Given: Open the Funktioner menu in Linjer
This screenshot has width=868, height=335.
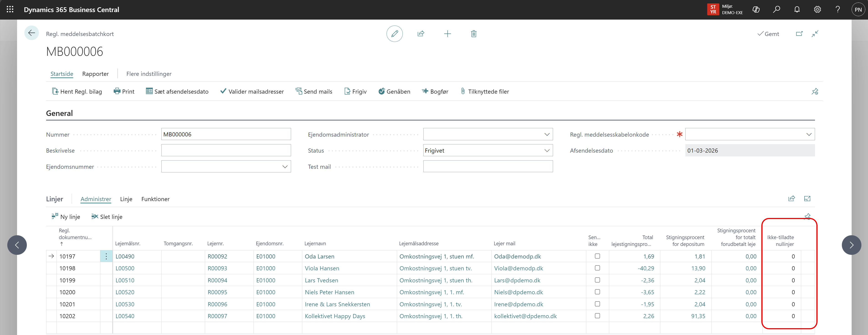Looking at the screenshot, I should tap(155, 199).
